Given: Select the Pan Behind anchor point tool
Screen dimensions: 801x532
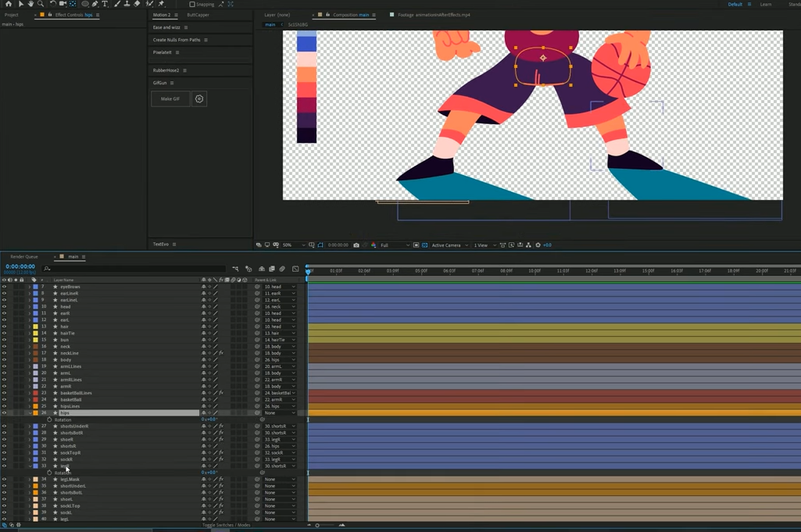Looking at the screenshot, I should (73, 4).
